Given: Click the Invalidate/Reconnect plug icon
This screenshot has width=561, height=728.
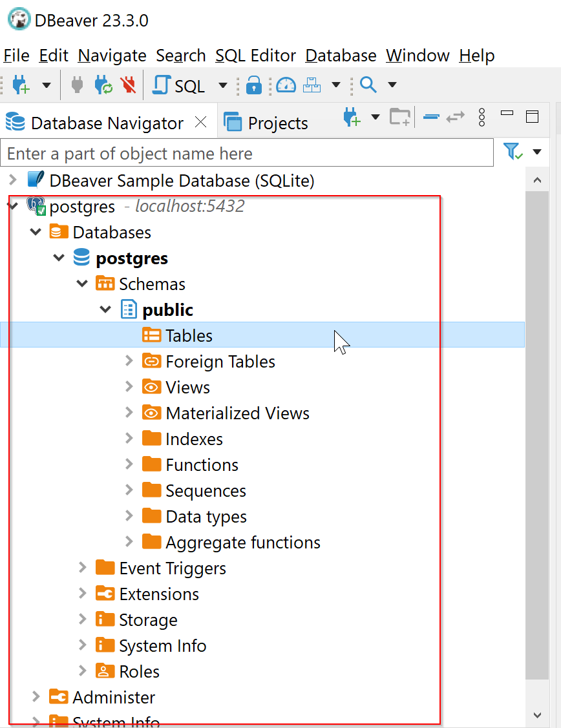Looking at the screenshot, I should 103,85.
